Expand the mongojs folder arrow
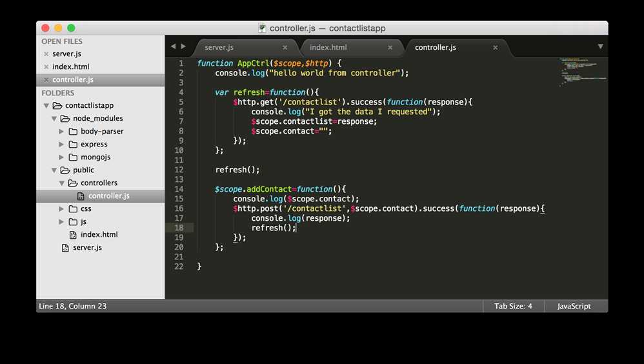 pos(61,157)
